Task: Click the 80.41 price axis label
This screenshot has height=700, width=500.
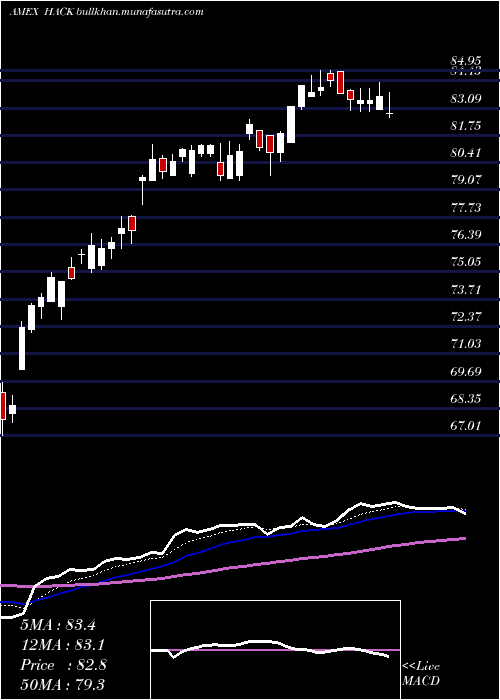Action: (x=466, y=153)
